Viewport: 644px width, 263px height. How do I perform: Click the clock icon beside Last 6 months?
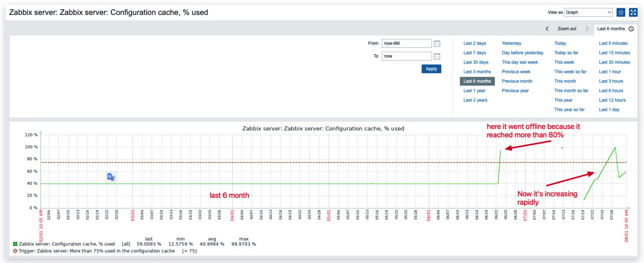(x=631, y=29)
